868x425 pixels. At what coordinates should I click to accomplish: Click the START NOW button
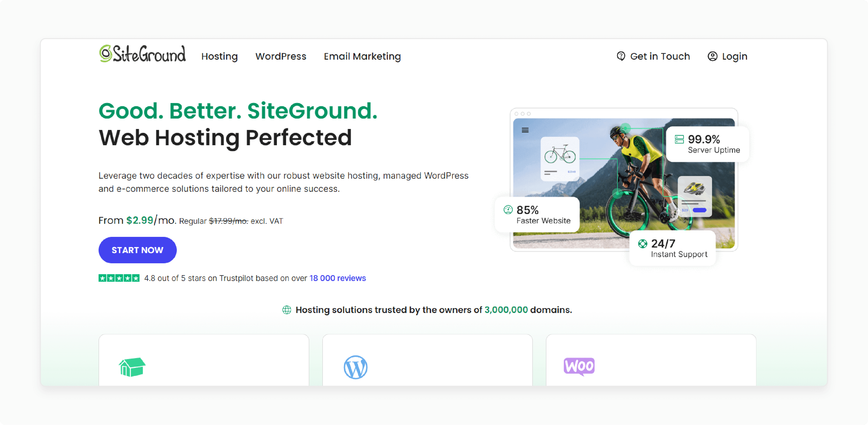[137, 250]
